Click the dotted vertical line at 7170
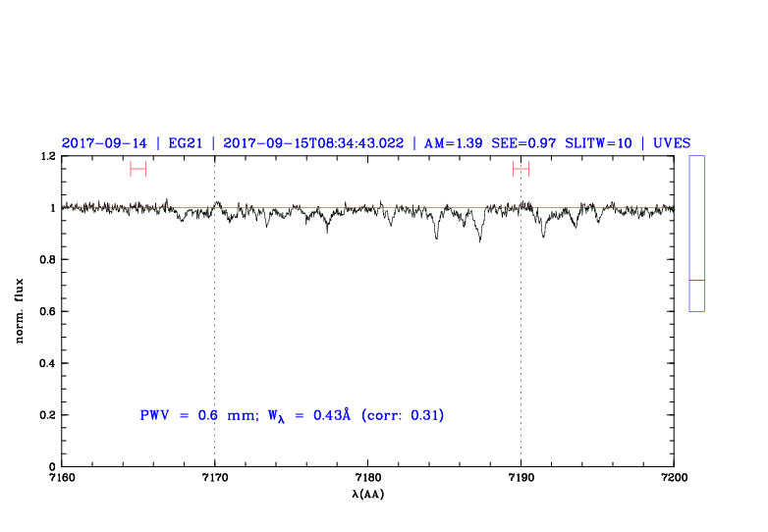Viewport: 768px width, 532px height. click(x=214, y=324)
